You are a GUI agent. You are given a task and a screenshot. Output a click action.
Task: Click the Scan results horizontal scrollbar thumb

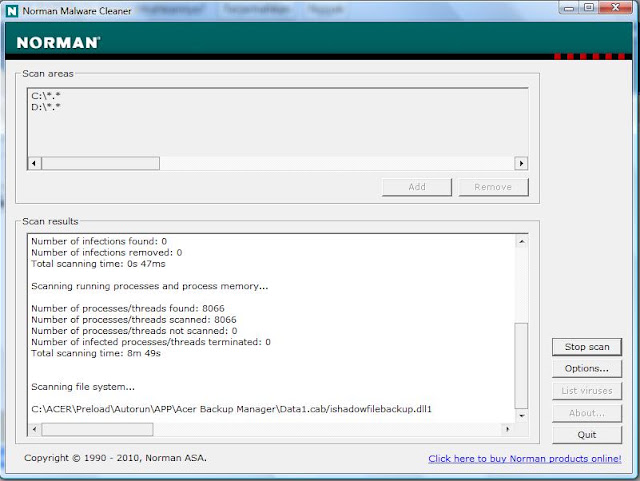(x=98, y=429)
